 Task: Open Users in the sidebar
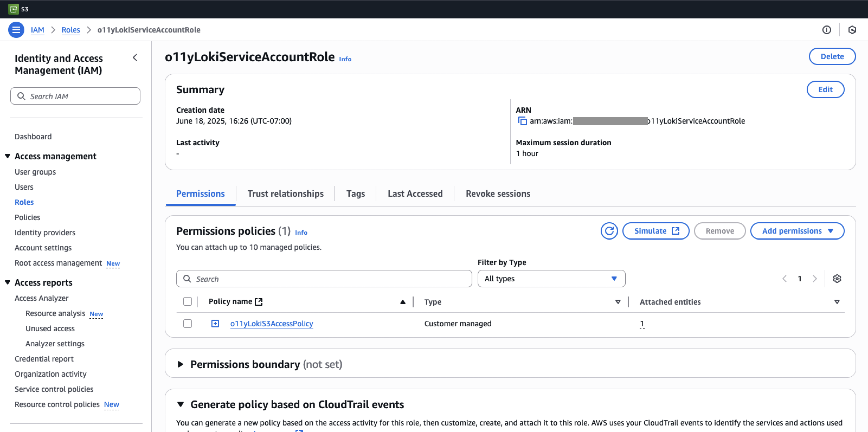pos(24,187)
